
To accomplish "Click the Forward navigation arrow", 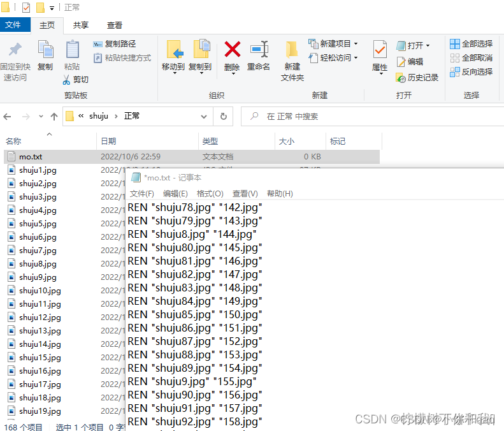I will click(26, 117).
